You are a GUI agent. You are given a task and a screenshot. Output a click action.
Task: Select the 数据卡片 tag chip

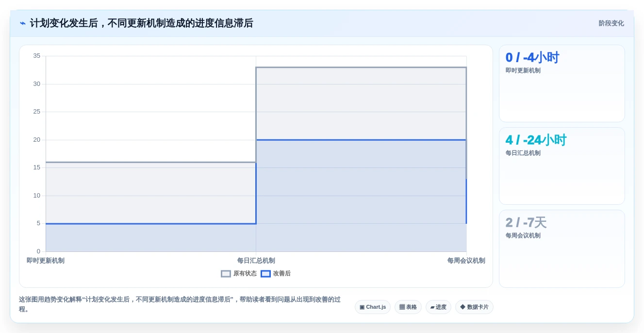coord(474,307)
